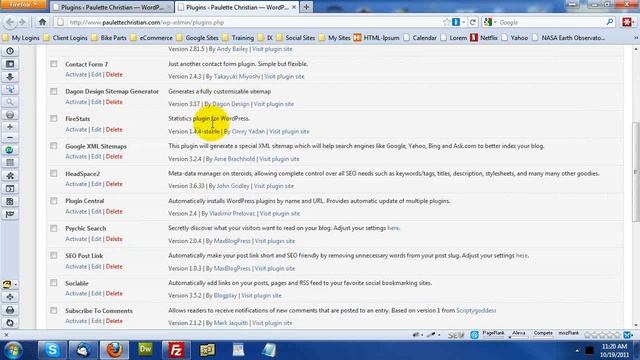Screen dimensions: 640x360
Task: Open the Social Sites bookmark folder
Action: point(296,38)
